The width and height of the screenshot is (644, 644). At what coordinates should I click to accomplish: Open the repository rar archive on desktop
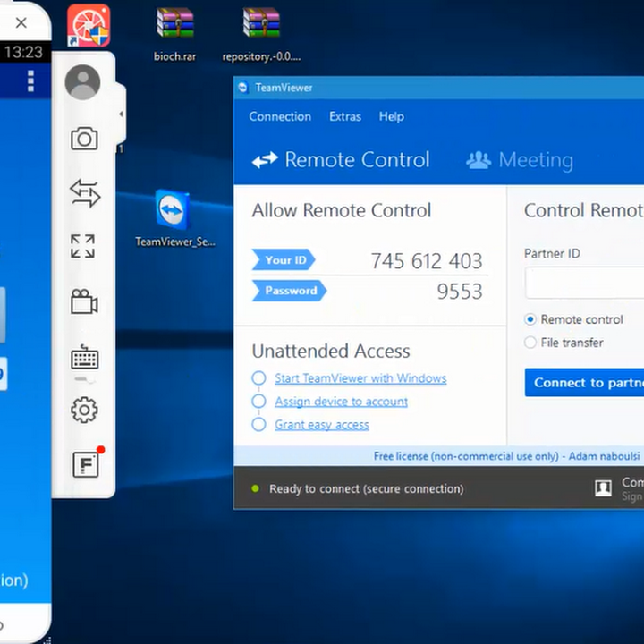pyautogui.click(x=261, y=35)
